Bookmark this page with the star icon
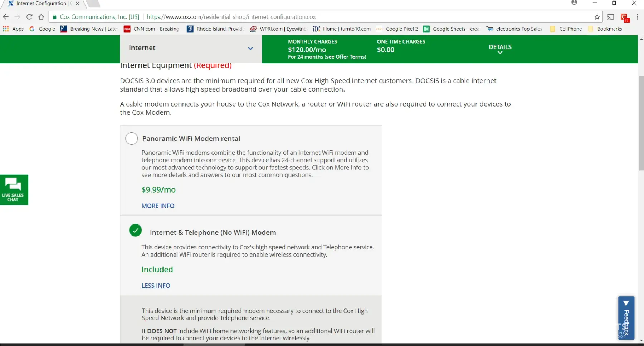644x346 pixels. 597,17
